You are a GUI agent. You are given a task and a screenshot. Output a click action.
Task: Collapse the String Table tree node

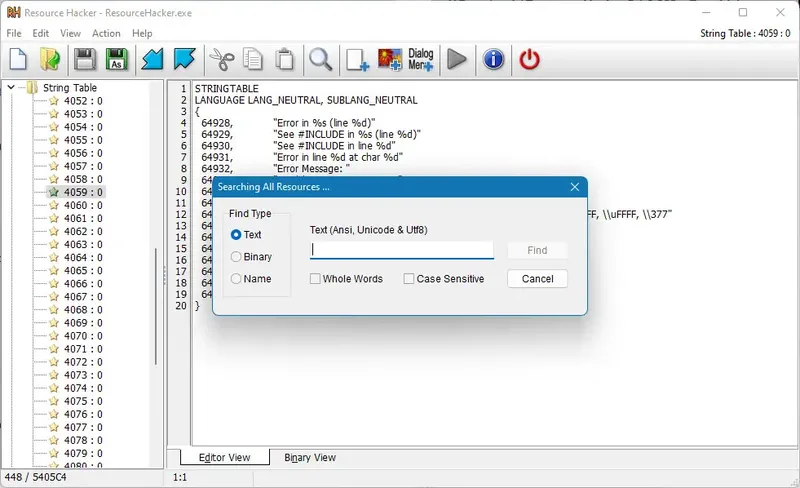tap(11, 88)
